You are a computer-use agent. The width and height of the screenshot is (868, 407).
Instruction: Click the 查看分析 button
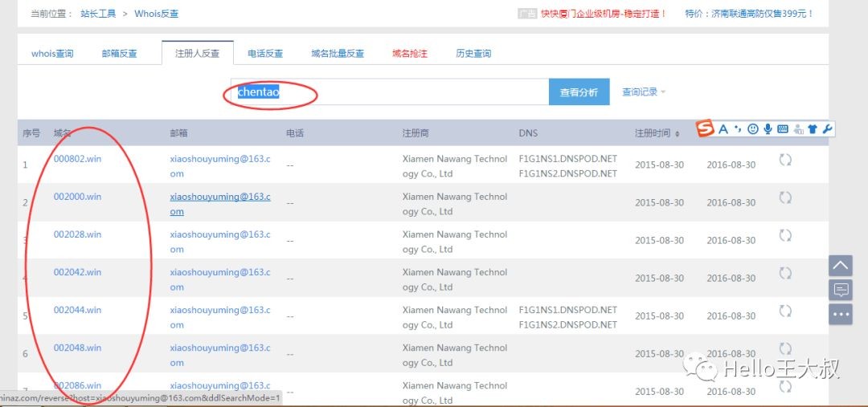point(579,92)
